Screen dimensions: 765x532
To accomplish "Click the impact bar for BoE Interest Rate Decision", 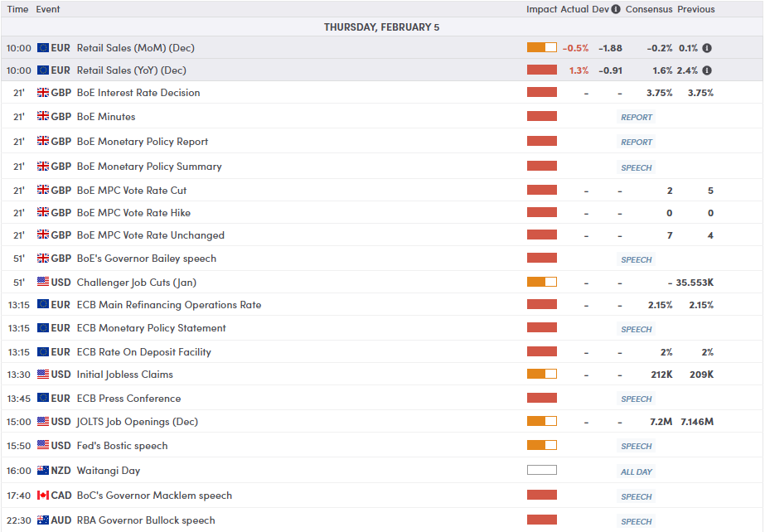I will click(x=541, y=92).
